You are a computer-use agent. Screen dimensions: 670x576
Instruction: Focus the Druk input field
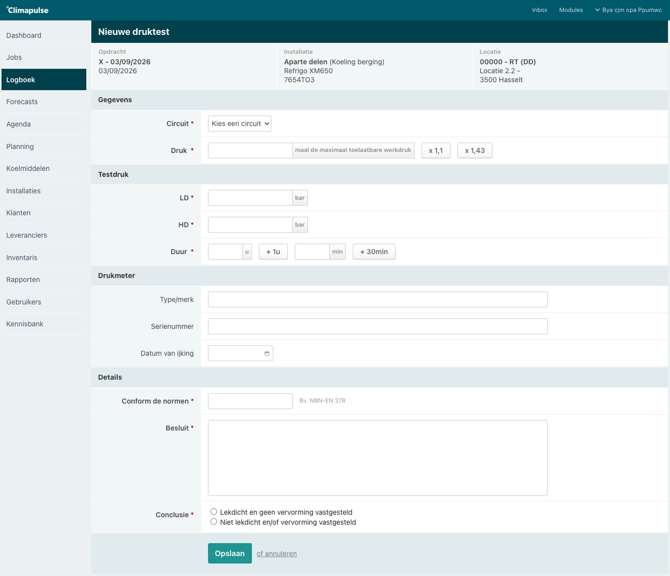click(x=250, y=150)
